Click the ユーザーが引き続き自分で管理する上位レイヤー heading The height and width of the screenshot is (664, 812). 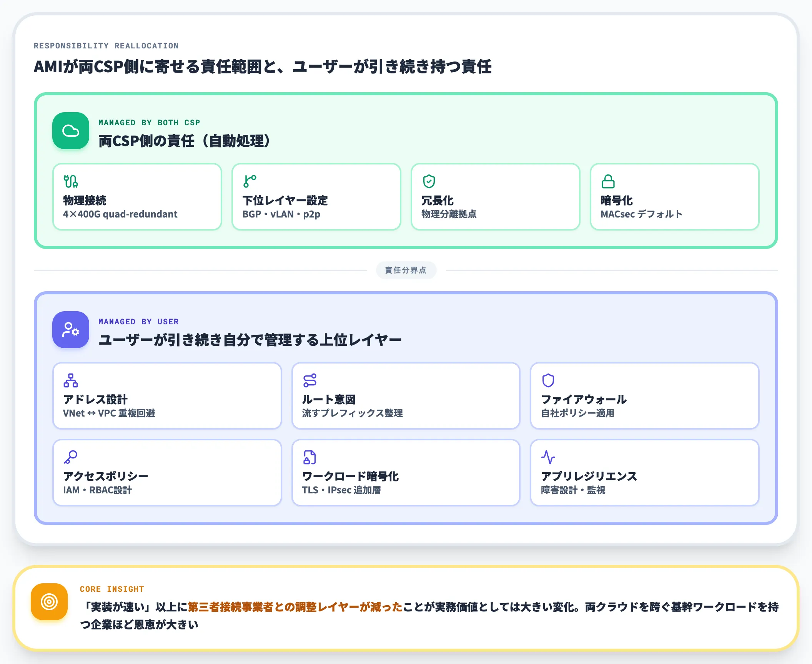tap(250, 340)
